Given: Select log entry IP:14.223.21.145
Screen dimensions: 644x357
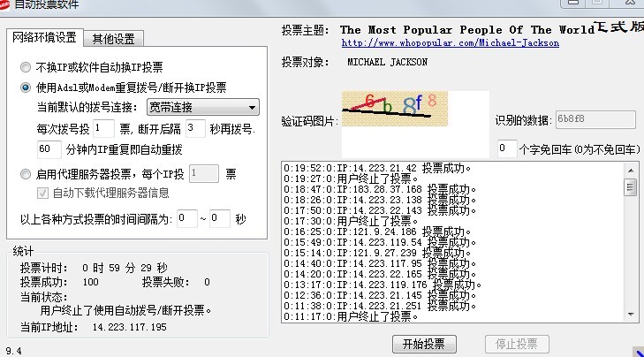Looking at the screenshot, I should coord(380,295).
